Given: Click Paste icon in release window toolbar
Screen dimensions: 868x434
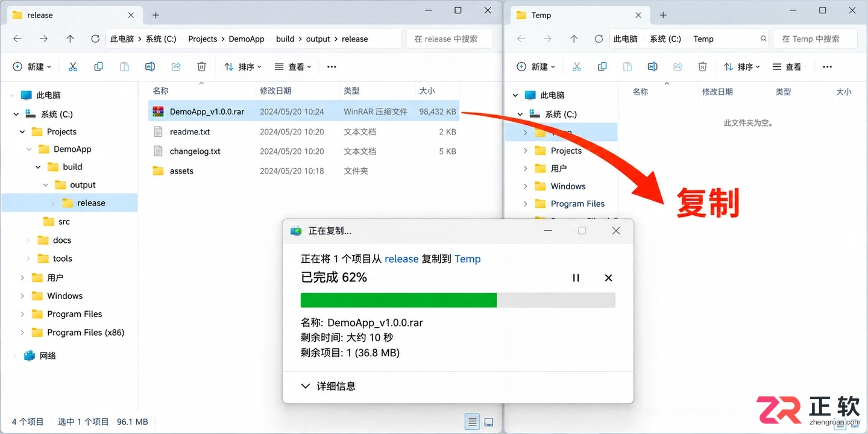Looking at the screenshot, I should 124,67.
